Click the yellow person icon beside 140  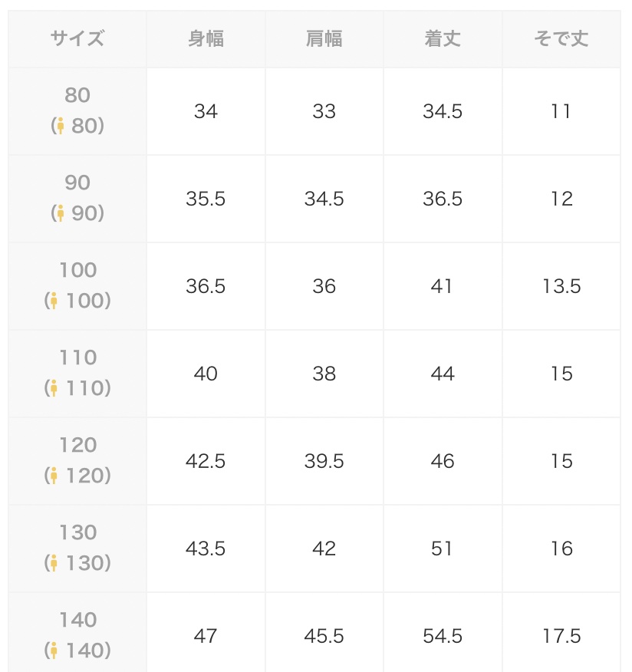(53, 651)
